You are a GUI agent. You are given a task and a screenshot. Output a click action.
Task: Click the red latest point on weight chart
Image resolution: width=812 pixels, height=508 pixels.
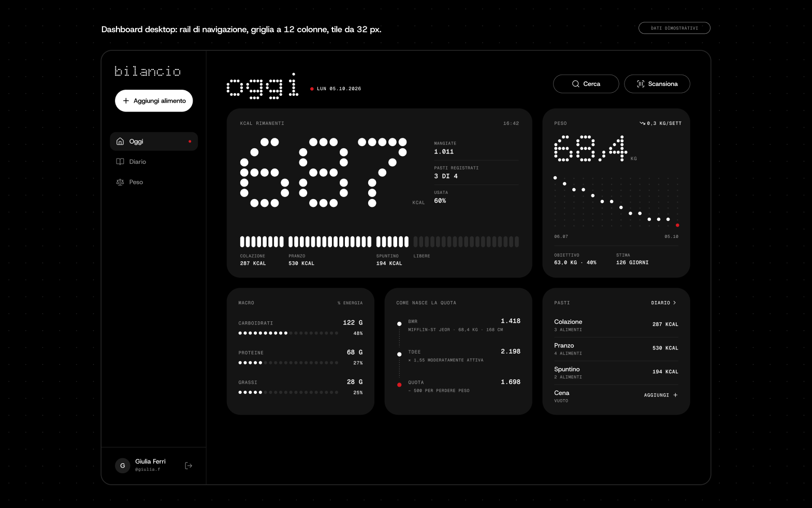677,225
